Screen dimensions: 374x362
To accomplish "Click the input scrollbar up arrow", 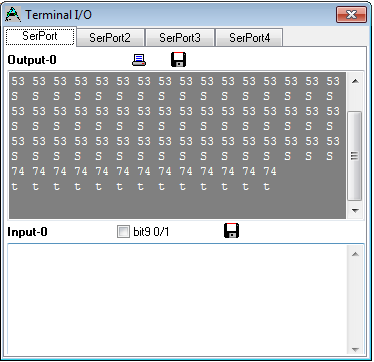I will coord(355,254).
